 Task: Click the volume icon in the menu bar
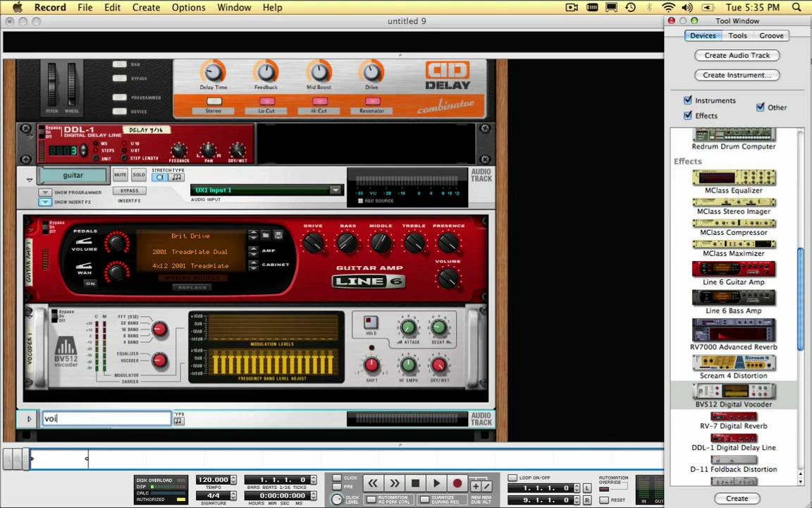pyautogui.click(x=687, y=7)
